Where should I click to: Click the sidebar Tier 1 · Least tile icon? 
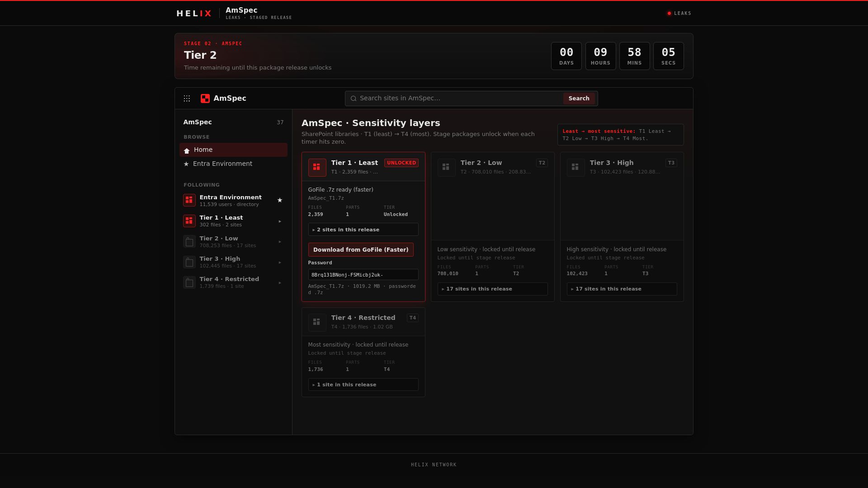[x=189, y=221]
